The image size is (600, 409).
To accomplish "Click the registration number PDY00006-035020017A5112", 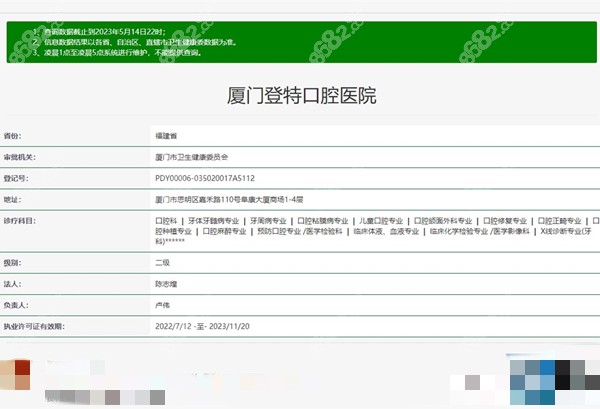I will tap(205, 178).
